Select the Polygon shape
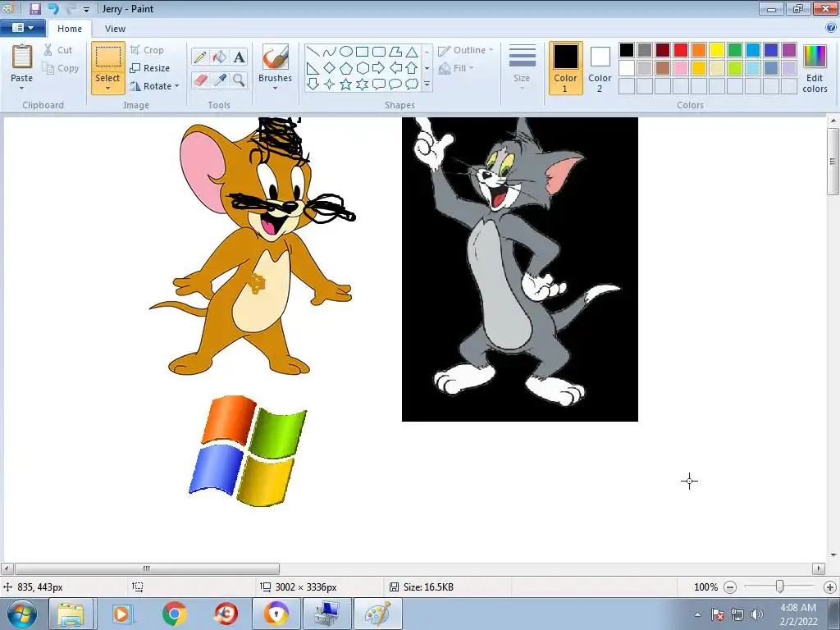 [x=395, y=52]
